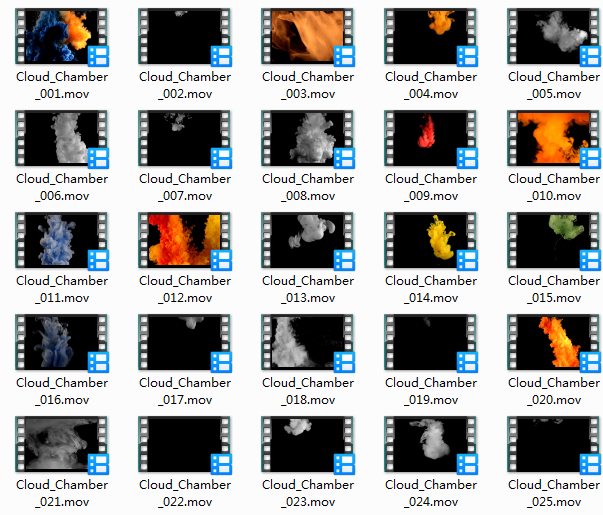Screen dimensions: 603x515
Task: Select the Cloud_Chamber_024.mov thumbnail
Action: pos(431,444)
